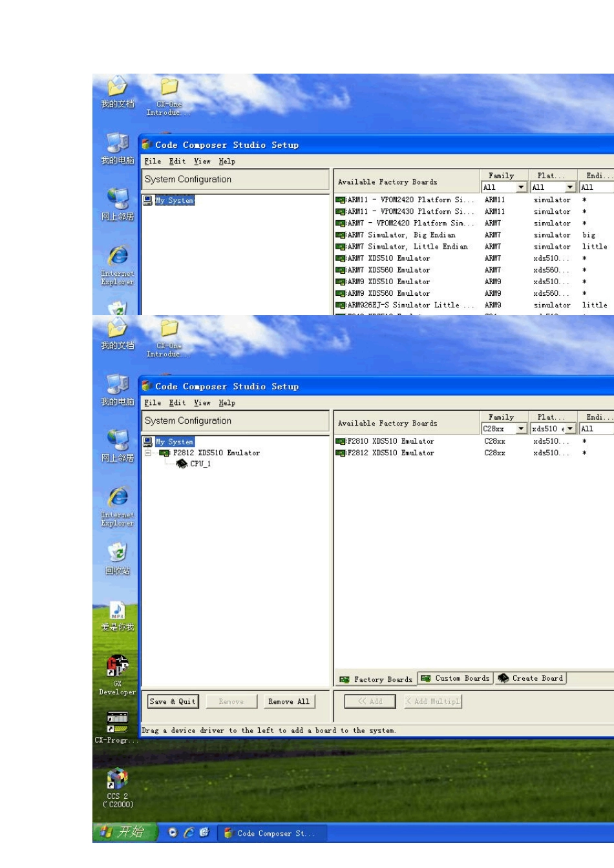Open the File menu in the lower Setup window
Screen dimensions: 614x868
(153, 403)
